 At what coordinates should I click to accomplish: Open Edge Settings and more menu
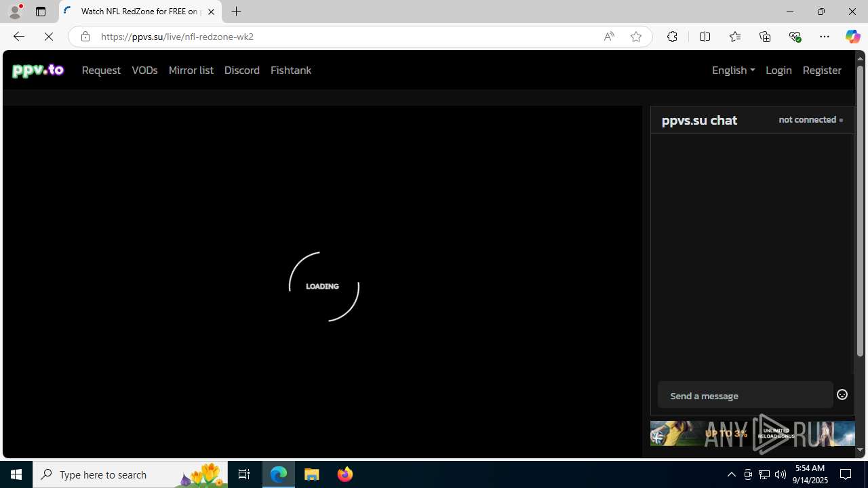(x=825, y=37)
